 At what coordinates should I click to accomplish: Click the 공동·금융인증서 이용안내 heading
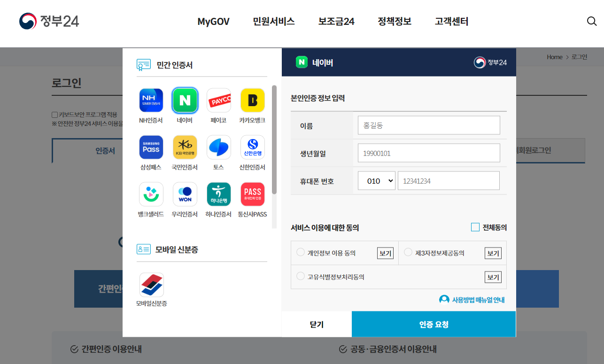click(393, 349)
